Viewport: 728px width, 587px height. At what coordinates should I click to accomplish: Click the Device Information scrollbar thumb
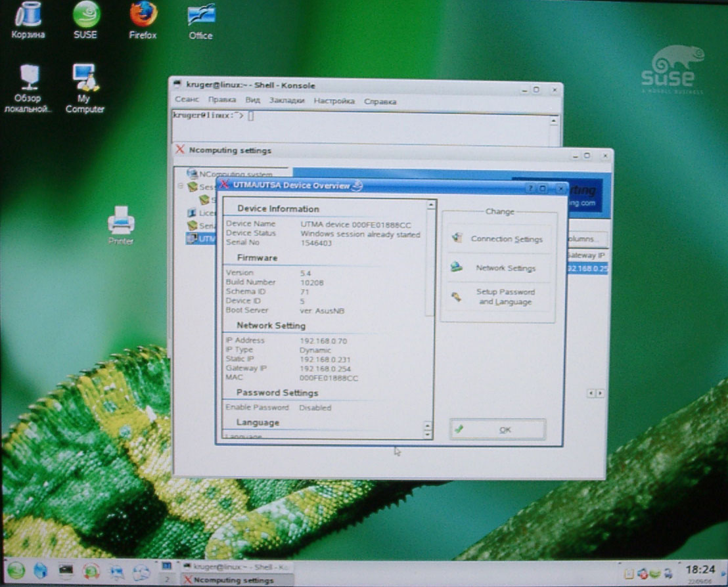pyautogui.click(x=430, y=263)
